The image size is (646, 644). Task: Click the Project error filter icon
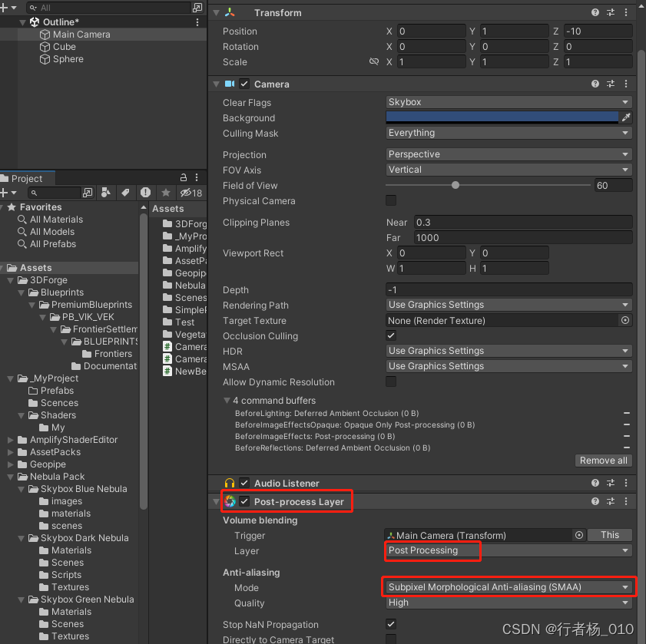point(145,193)
